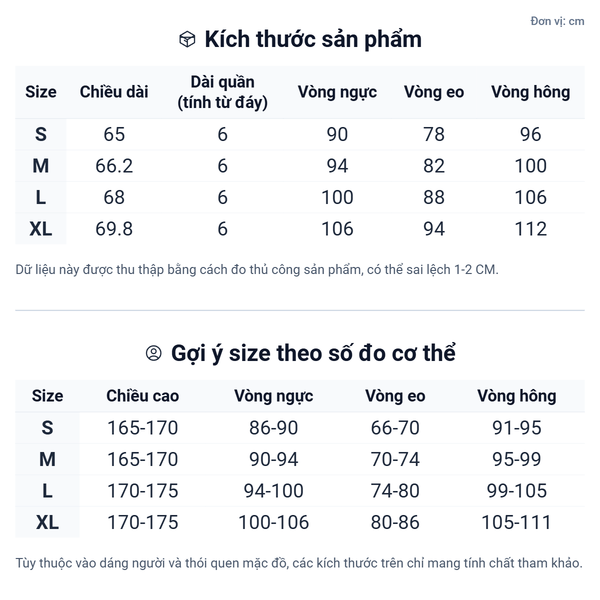The image size is (600, 600).
Task: Click the 66-70 waist range cell
Action: coord(395,428)
